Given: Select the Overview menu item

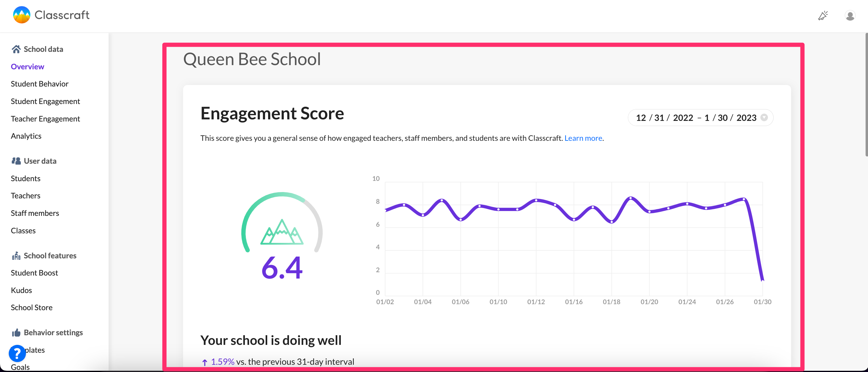Looking at the screenshot, I should [x=27, y=66].
